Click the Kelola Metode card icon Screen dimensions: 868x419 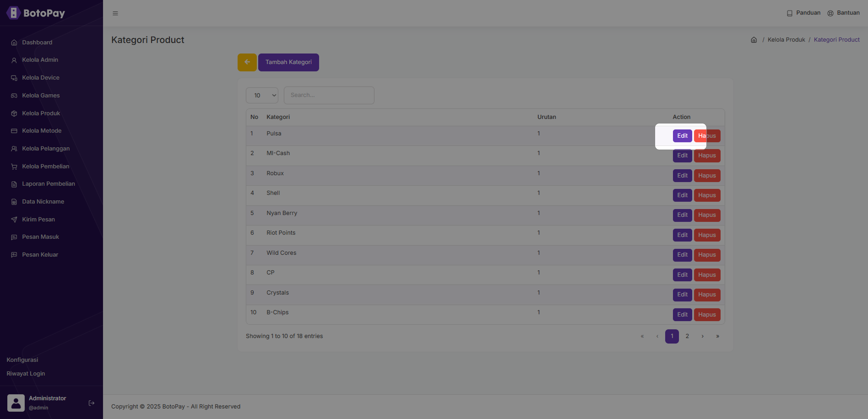(x=14, y=131)
